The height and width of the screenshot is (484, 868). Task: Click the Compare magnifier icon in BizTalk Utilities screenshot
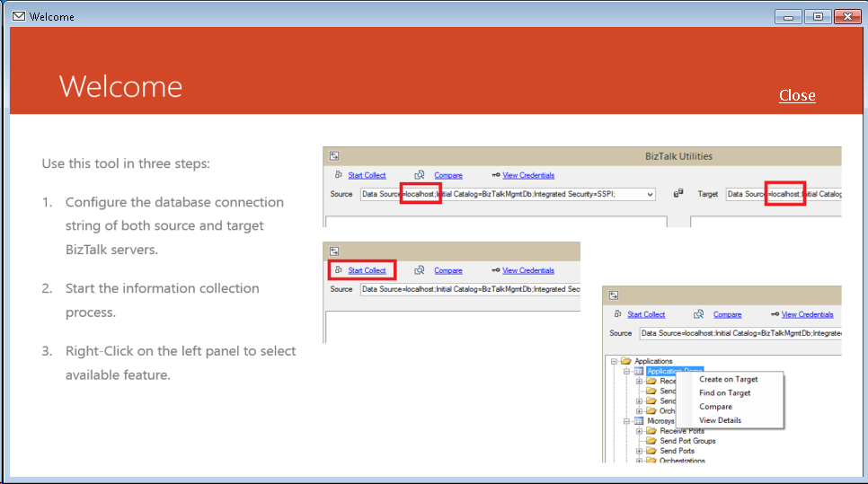pyautogui.click(x=420, y=175)
